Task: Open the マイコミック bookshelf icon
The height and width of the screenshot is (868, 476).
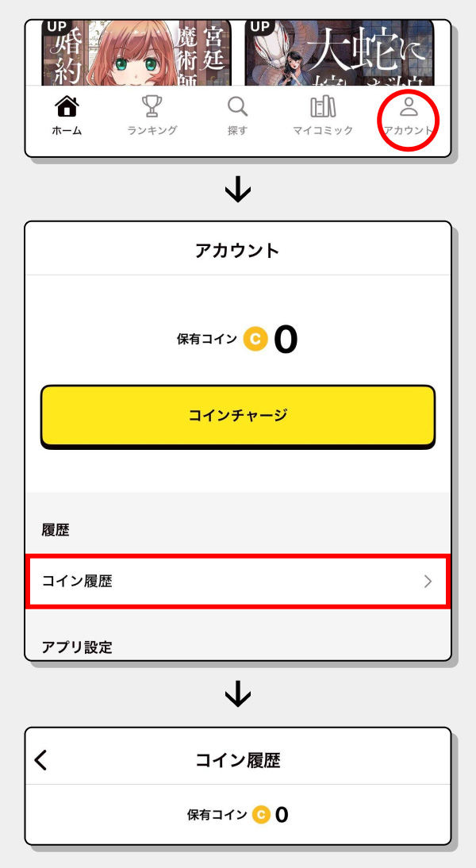Action: tap(323, 106)
